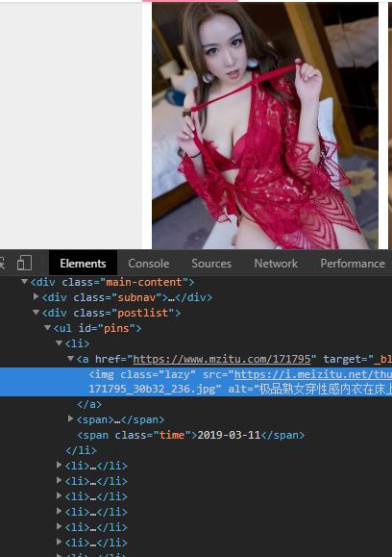Open the mzitu.com/171795 href link
This screenshot has height=557, width=392.
222,359
